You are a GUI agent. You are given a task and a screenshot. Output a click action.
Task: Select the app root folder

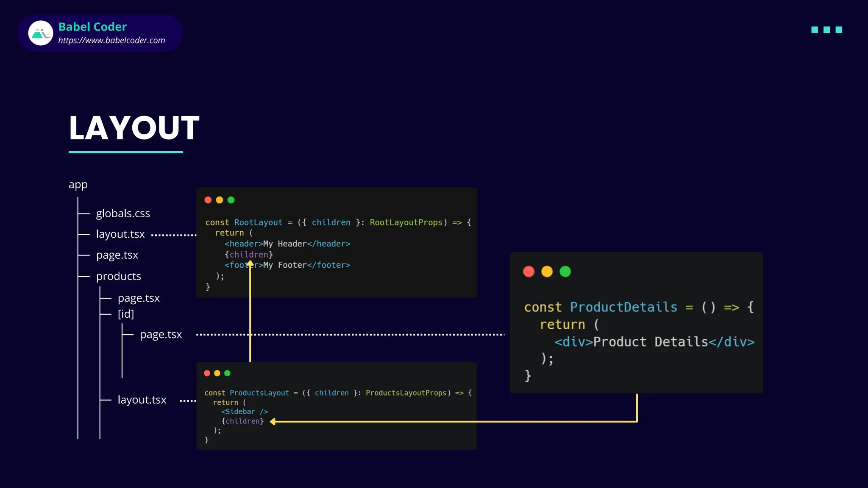78,185
